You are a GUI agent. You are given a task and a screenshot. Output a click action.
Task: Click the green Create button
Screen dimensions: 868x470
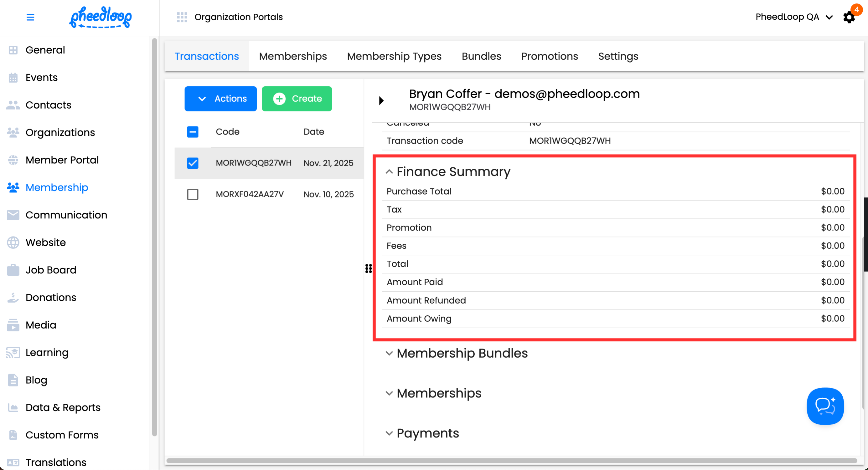click(x=297, y=99)
